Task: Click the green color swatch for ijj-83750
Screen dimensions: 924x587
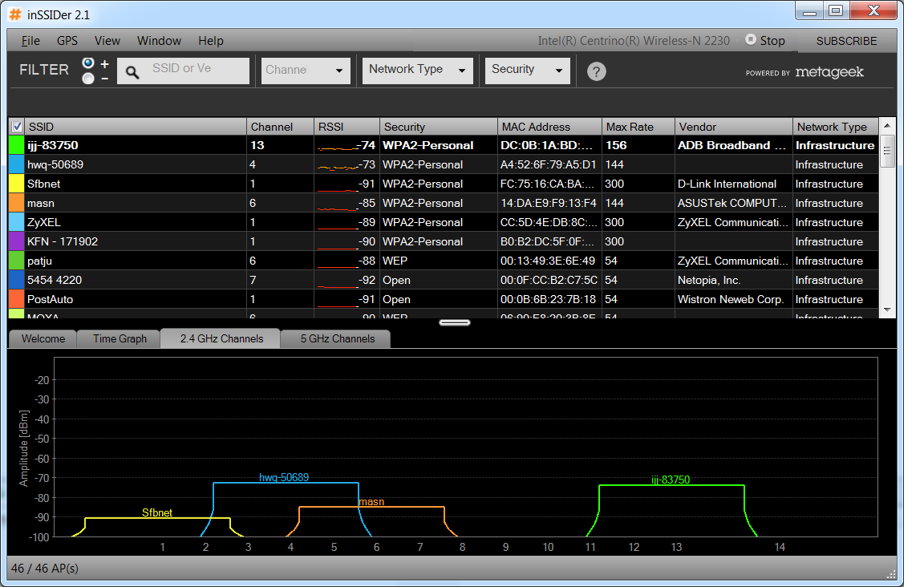Action: [17, 146]
